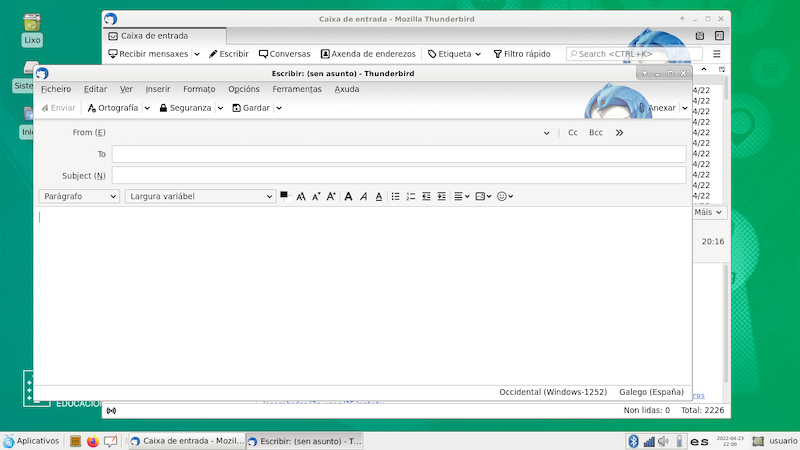Open the emoticon smiley dropdown
Viewport: 800px width, 450px height.
coord(505,196)
